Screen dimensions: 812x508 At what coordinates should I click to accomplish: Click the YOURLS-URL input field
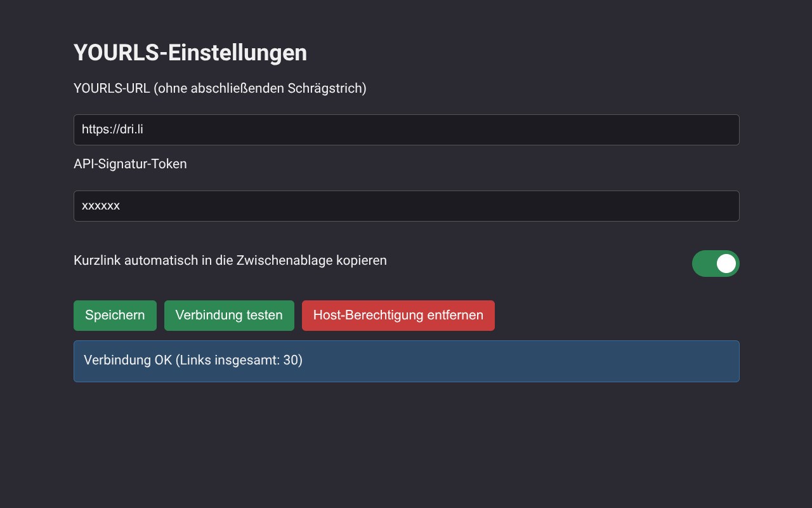click(406, 130)
